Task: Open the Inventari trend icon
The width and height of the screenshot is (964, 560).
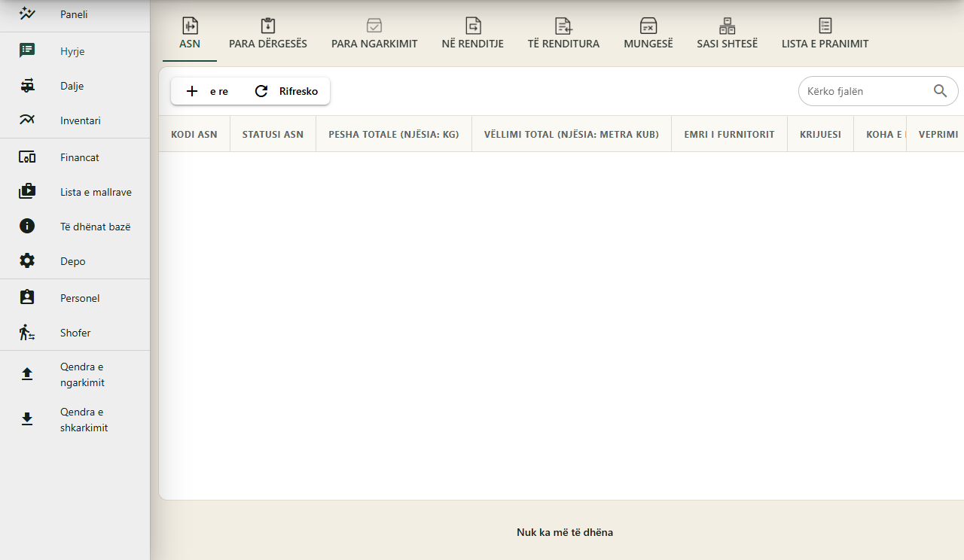Action: click(27, 120)
